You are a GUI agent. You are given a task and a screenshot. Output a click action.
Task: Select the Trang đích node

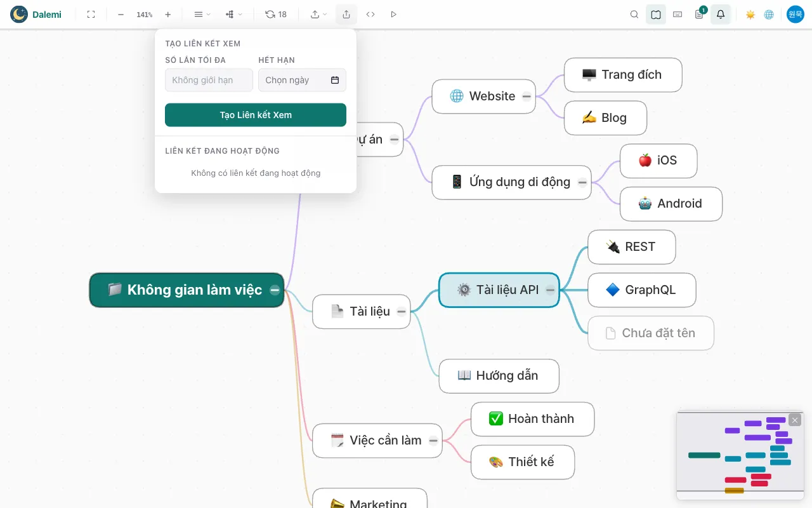click(623, 75)
